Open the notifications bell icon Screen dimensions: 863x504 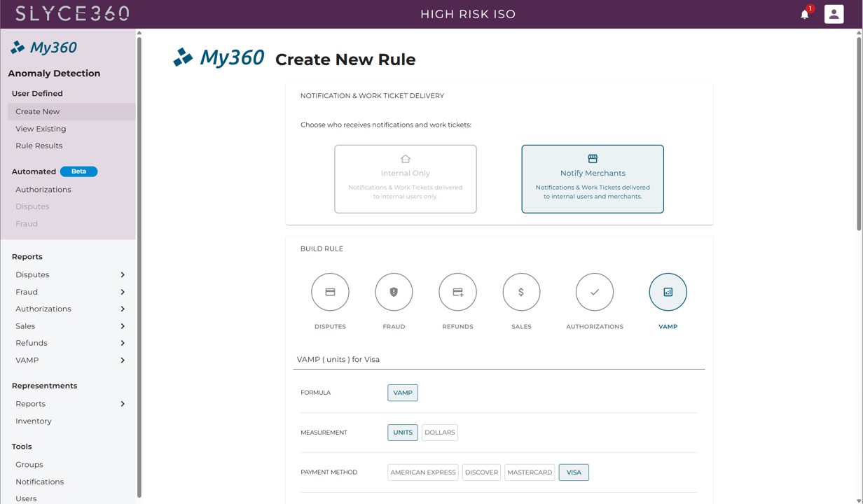coord(805,14)
